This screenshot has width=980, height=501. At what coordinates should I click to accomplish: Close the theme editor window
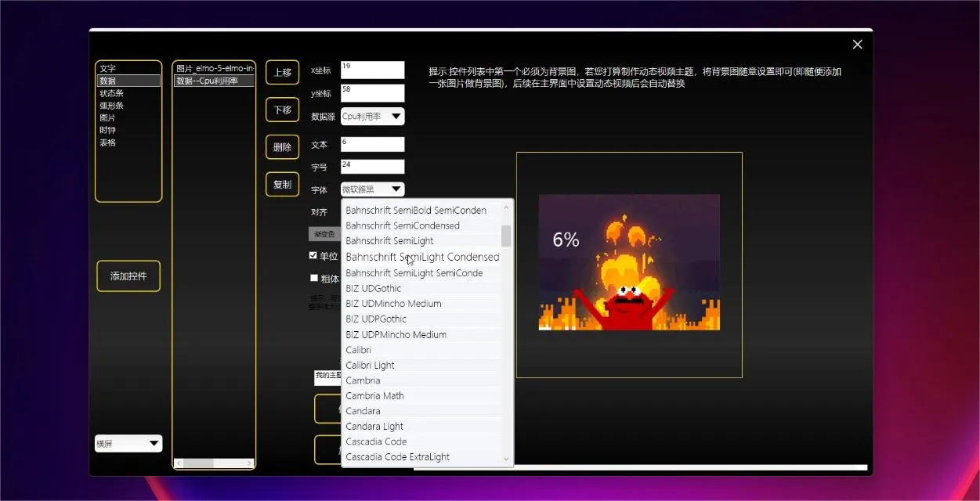[857, 45]
